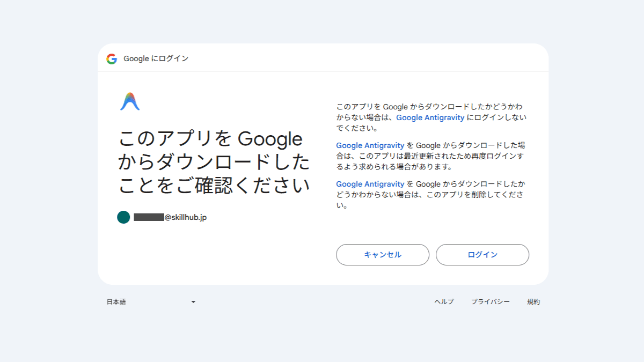
Task: Click the 'Google にログイン' header text
Action: point(156,59)
